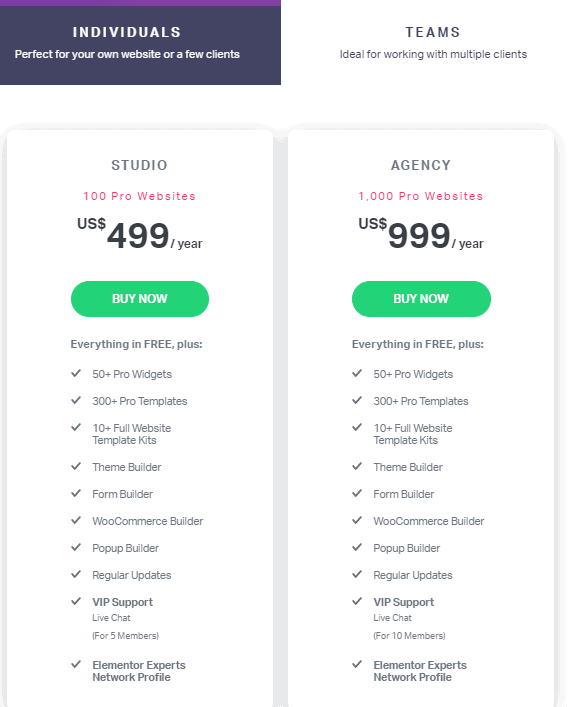The image size is (578, 707).
Task: Switch to the Individuals pricing tab
Action: [x=140, y=42]
